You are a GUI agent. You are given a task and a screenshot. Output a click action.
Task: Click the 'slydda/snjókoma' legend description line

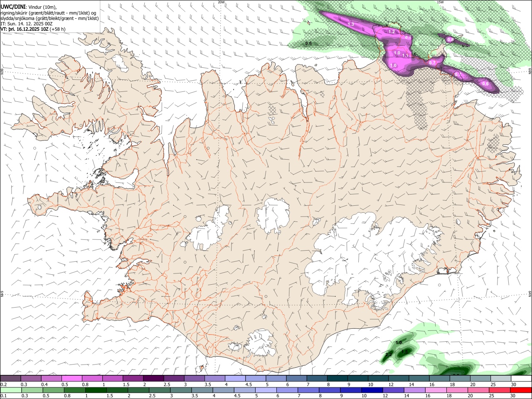pyautogui.click(x=49, y=18)
